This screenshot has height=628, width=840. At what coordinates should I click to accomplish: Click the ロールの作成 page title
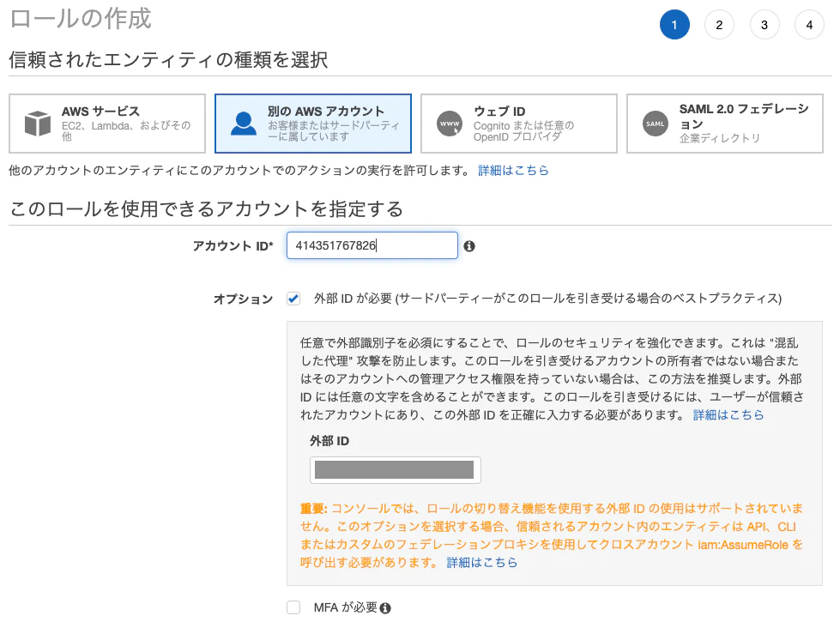tap(81, 19)
